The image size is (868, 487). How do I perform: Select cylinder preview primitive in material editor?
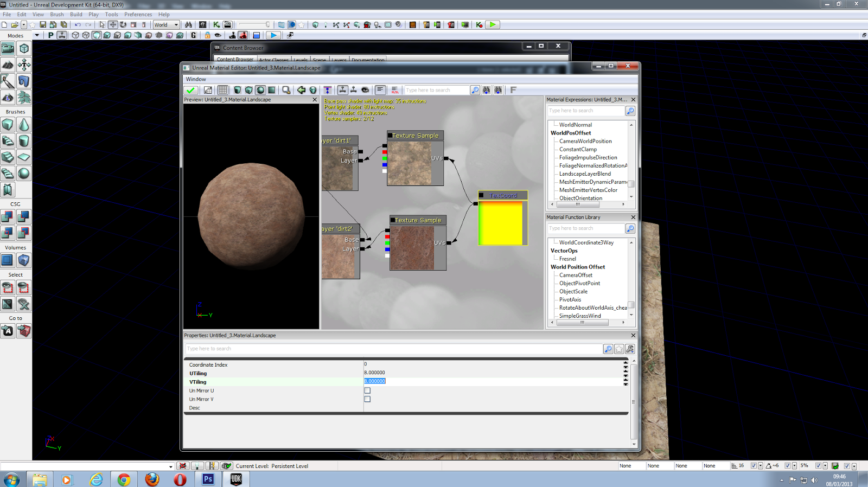238,90
